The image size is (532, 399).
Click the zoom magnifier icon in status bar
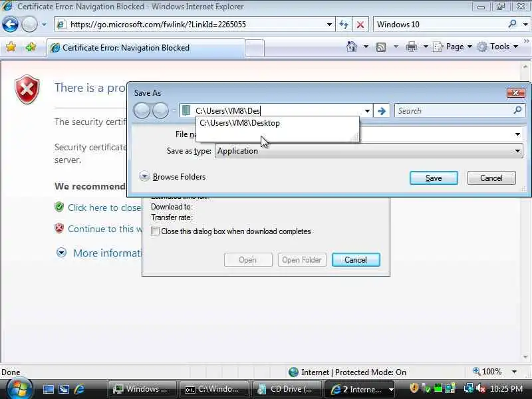point(476,371)
